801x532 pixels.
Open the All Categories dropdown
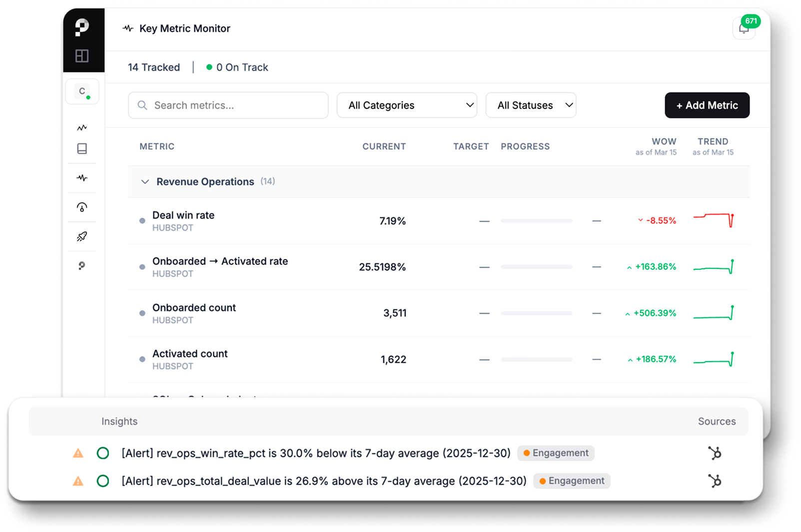(x=407, y=105)
